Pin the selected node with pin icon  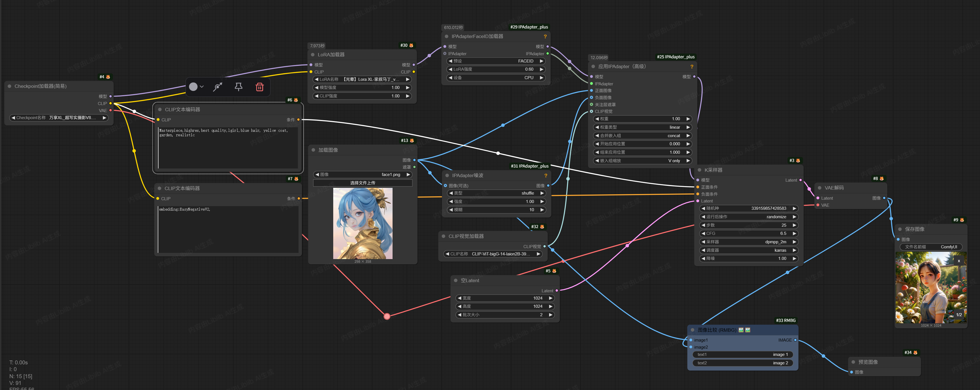[x=238, y=87]
